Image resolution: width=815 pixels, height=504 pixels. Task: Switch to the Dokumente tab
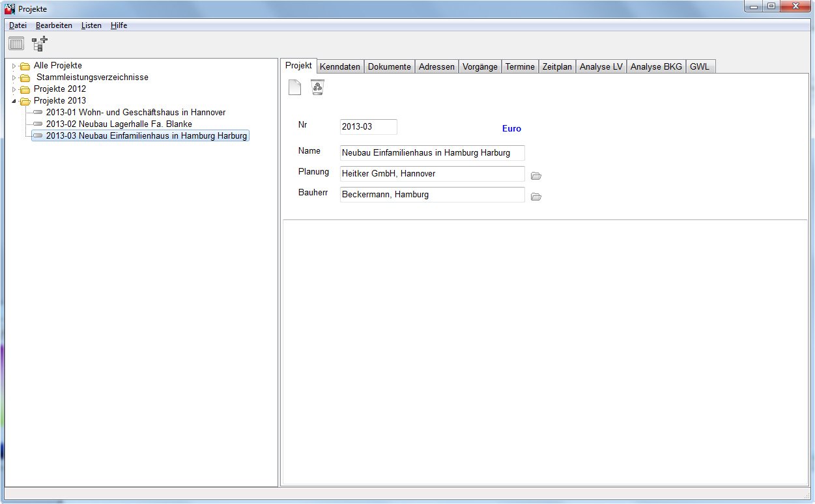390,66
